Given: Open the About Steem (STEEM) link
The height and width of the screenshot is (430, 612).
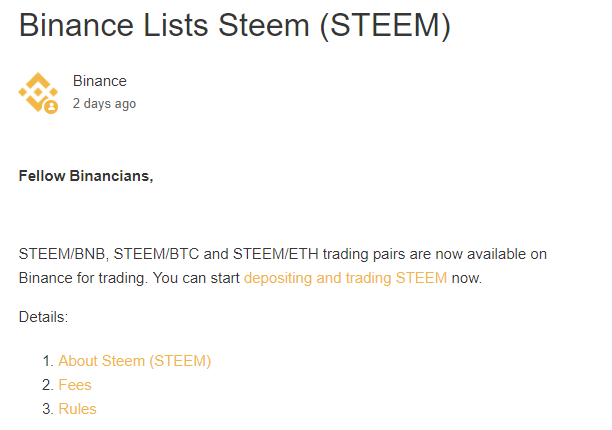Looking at the screenshot, I should pyautogui.click(x=135, y=361).
